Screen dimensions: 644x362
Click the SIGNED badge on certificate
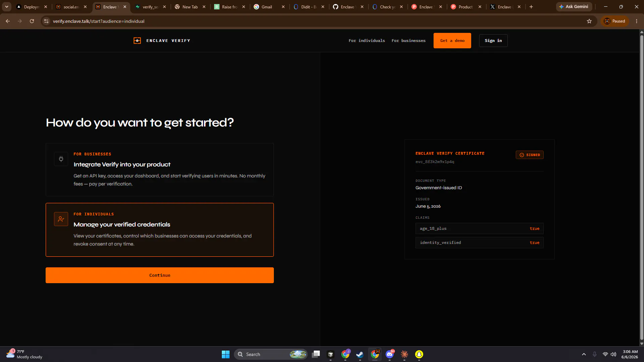pyautogui.click(x=530, y=155)
